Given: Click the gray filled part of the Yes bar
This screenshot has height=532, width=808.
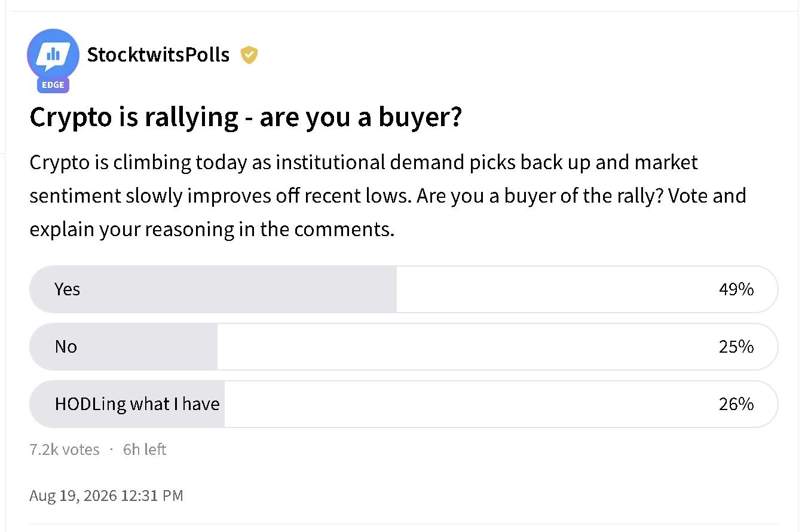Looking at the screenshot, I should click(213, 289).
